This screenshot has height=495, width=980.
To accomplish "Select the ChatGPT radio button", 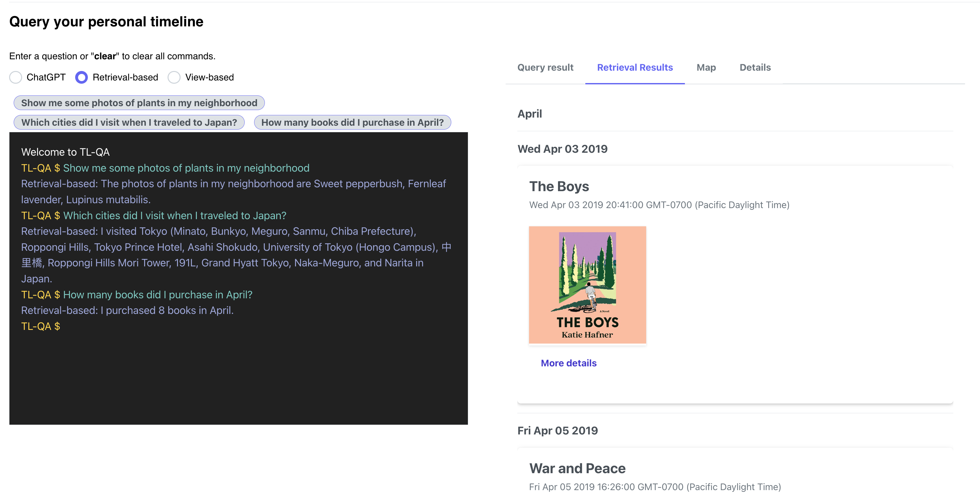I will click(16, 77).
